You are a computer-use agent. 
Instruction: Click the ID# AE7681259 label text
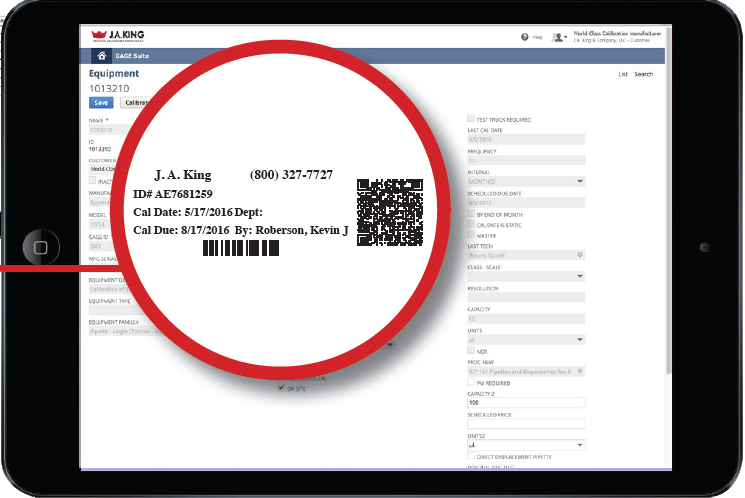(x=172, y=194)
